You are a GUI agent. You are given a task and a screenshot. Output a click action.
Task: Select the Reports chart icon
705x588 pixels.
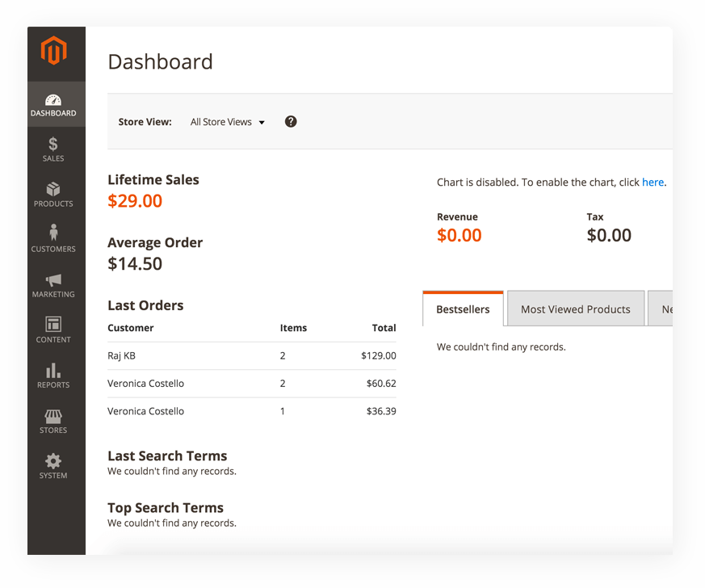click(x=52, y=371)
